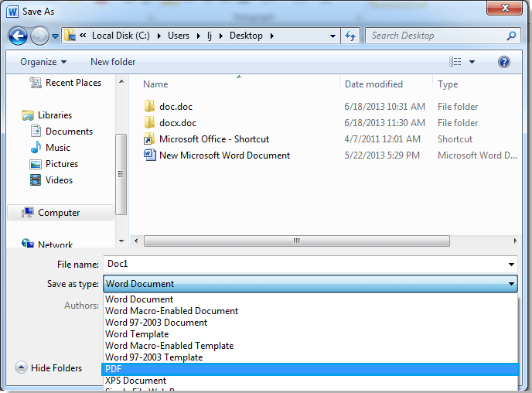The image size is (532, 393).
Task: Click the navigation pane scroll down arrow
Action: point(121,241)
